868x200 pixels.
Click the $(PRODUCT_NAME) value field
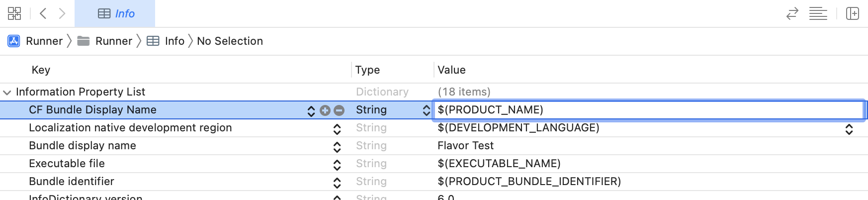pyautogui.click(x=646, y=110)
